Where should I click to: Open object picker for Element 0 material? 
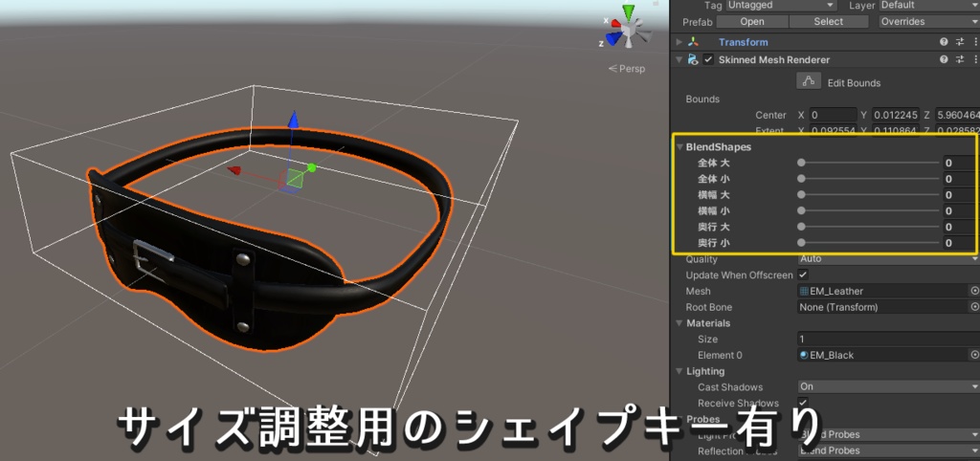tap(973, 355)
